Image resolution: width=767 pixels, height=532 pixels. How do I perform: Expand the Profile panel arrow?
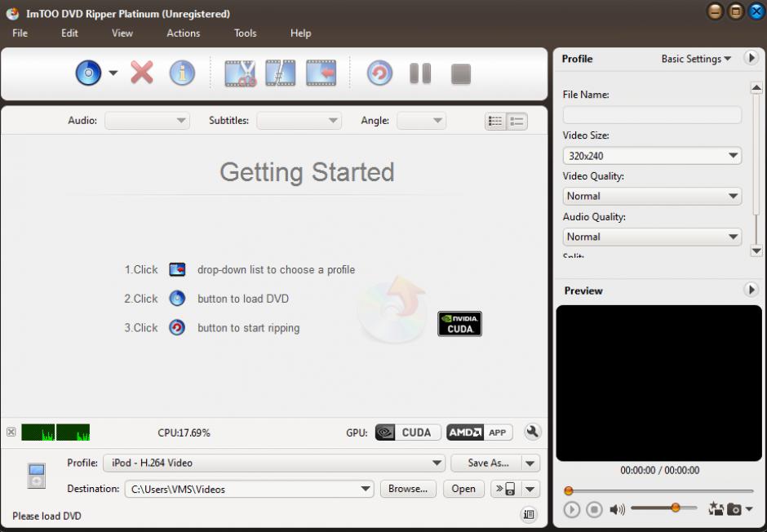(x=751, y=58)
